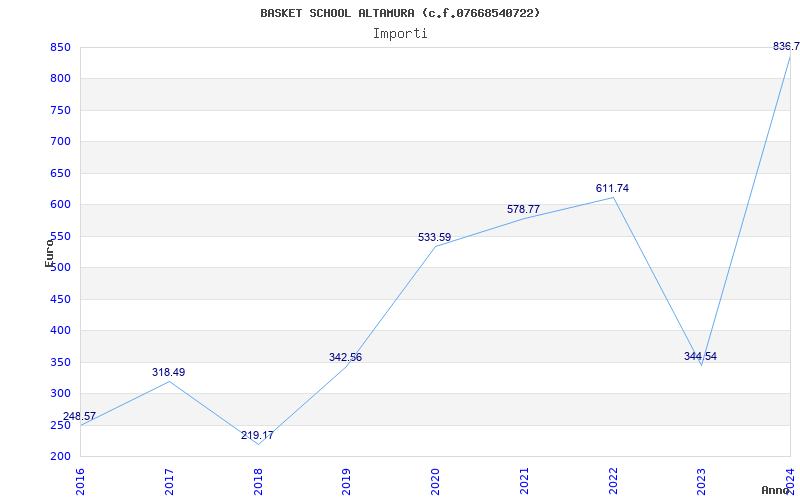The width and height of the screenshot is (800, 500).
Task: Click the 500 y-axis tick label
Action: pos(60,268)
